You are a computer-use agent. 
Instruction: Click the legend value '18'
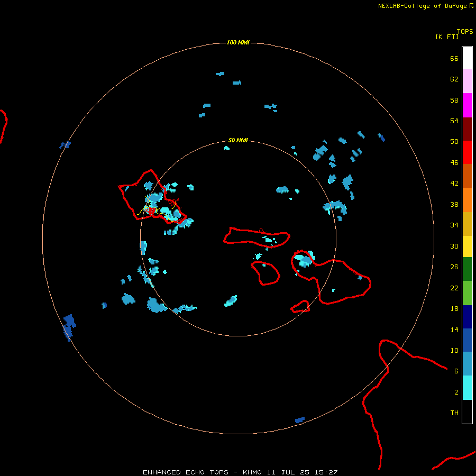(454, 309)
